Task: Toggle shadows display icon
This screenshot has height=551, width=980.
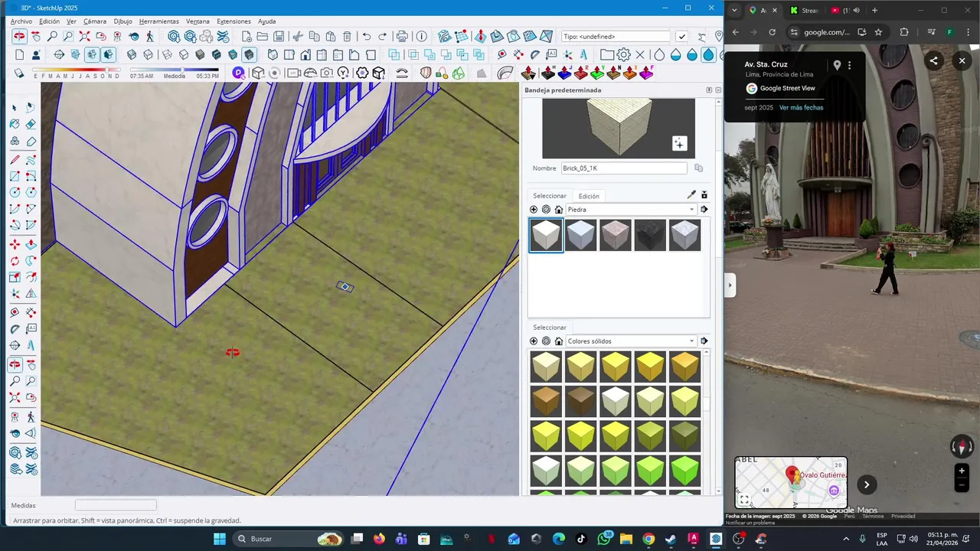Action: point(18,73)
